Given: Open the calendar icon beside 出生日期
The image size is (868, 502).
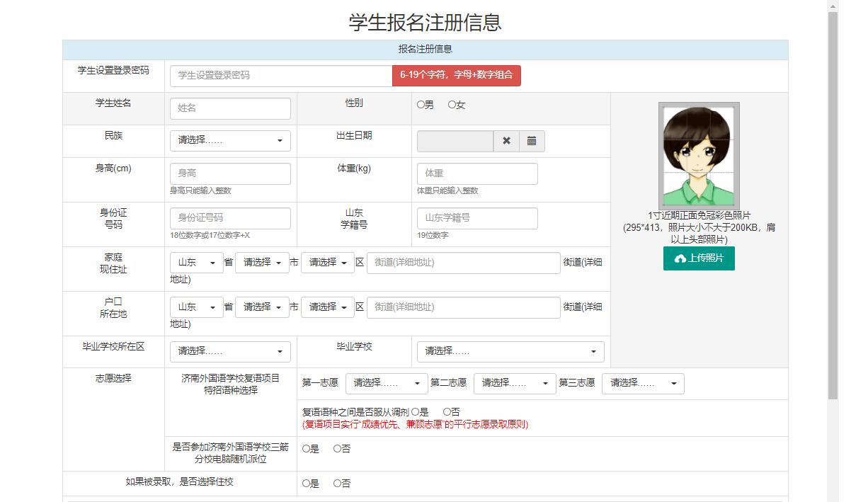Looking at the screenshot, I should coord(531,140).
